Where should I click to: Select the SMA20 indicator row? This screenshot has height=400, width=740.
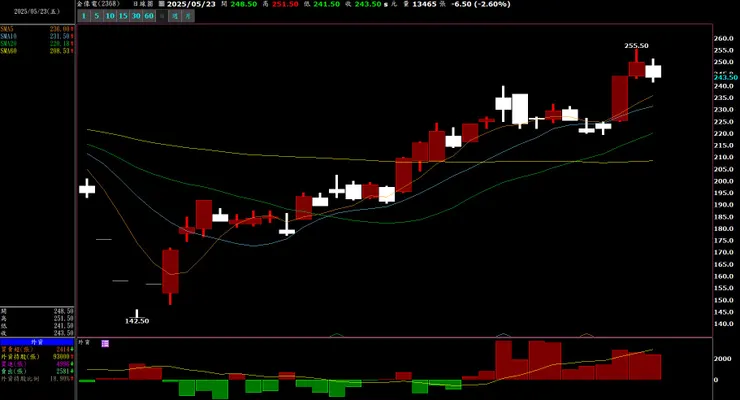tap(37, 43)
